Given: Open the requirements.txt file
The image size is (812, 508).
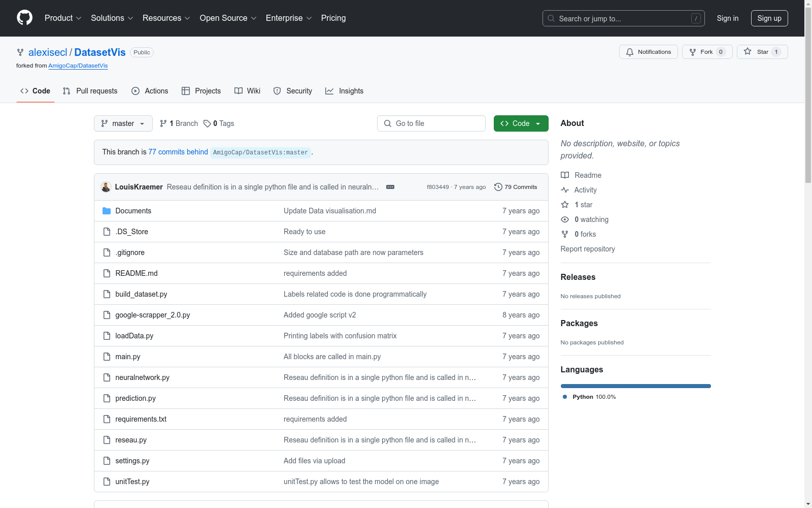Looking at the screenshot, I should 141,419.
